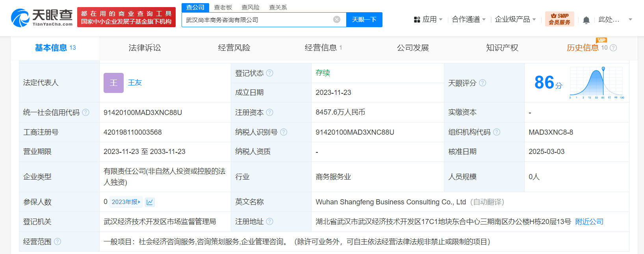Click help icon next to 注册资本

269,113
